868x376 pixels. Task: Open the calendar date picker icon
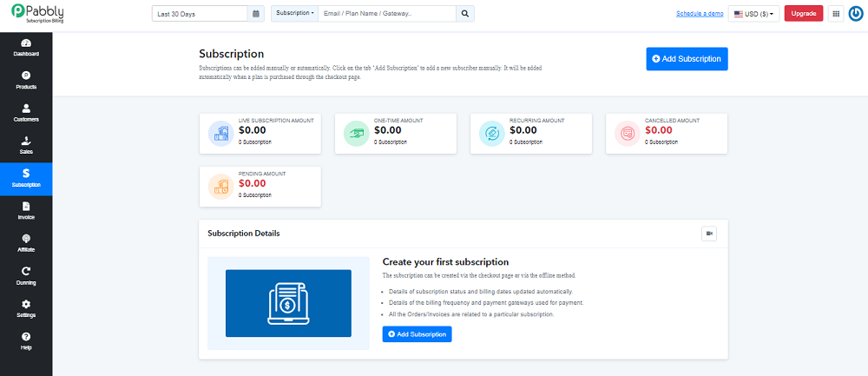click(x=256, y=14)
